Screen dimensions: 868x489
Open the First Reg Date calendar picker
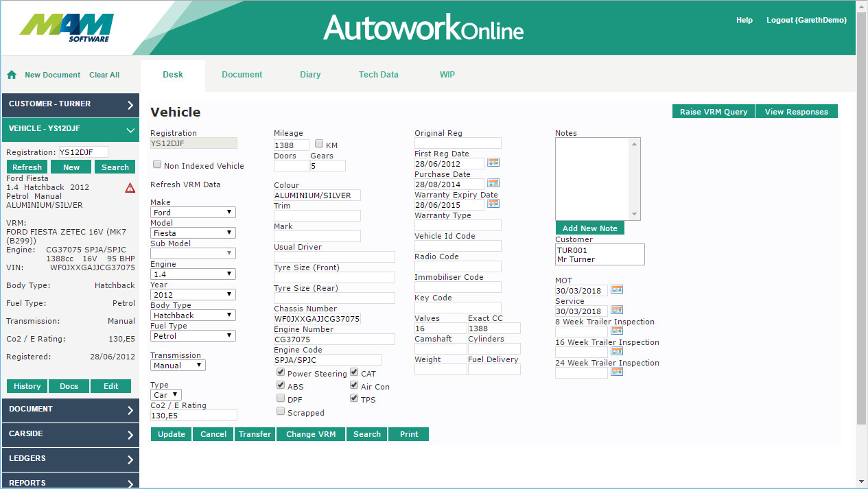click(493, 163)
